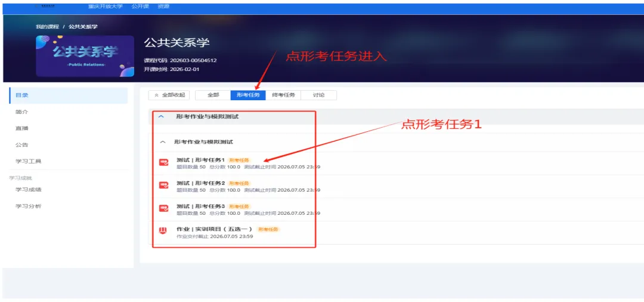Image resolution: width=644 pixels, height=302 pixels.
Task: Open 公开课 in the top navigation
Action: point(140,7)
